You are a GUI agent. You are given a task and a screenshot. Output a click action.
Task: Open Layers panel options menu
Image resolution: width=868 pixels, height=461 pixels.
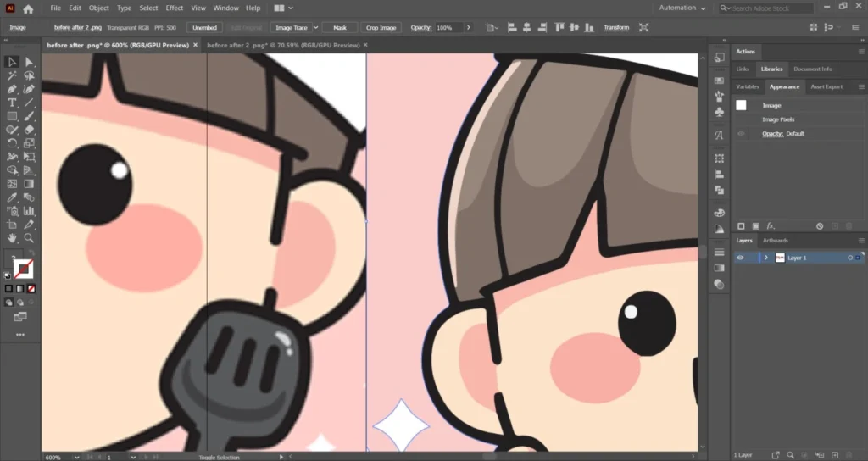click(x=861, y=240)
